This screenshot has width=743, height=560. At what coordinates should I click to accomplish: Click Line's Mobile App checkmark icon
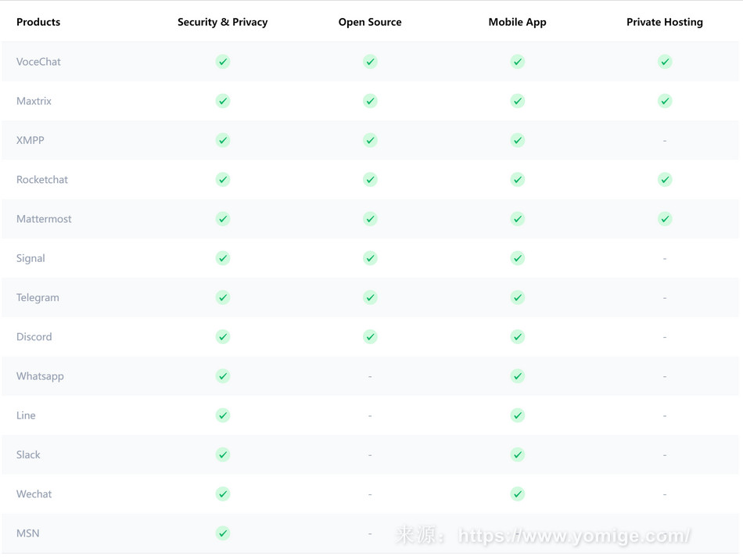pyautogui.click(x=517, y=415)
